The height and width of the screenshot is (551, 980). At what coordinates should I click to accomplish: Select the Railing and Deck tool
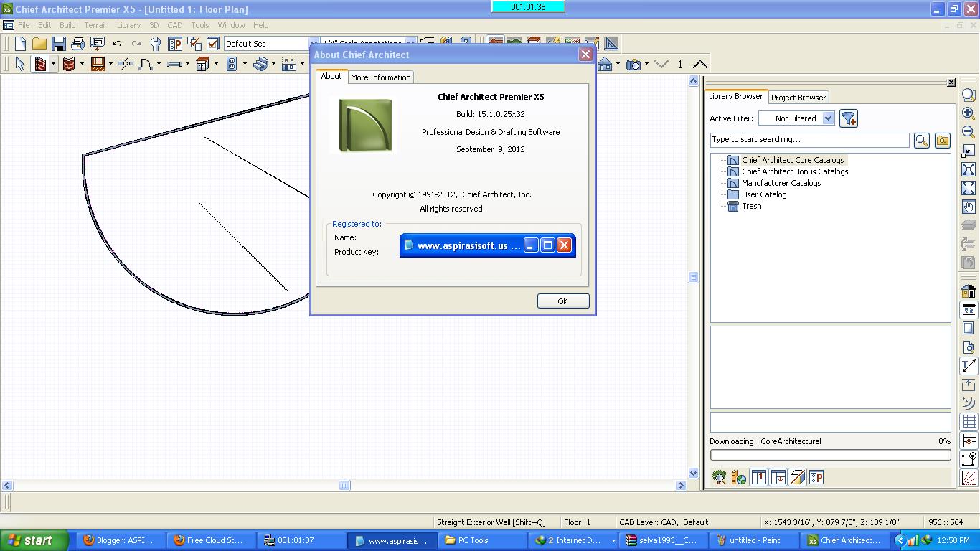[x=98, y=64]
